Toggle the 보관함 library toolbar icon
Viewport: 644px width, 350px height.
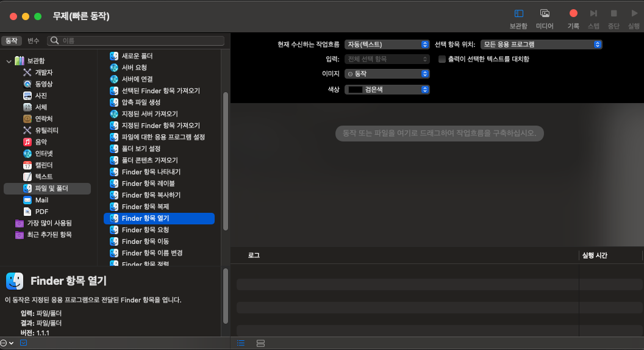[x=518, y=19]
